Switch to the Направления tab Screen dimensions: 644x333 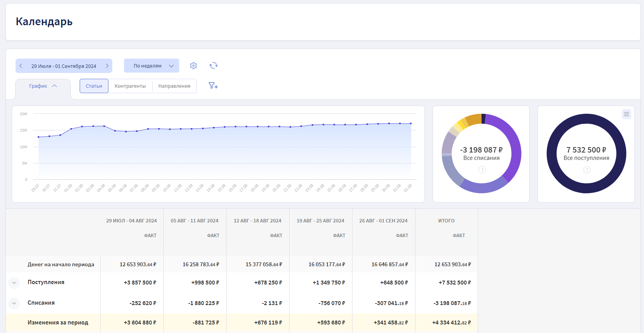174,86
